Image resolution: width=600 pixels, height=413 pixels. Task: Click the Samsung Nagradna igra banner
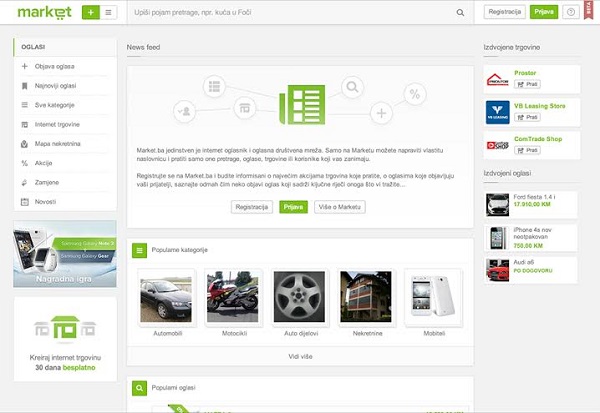65,254
